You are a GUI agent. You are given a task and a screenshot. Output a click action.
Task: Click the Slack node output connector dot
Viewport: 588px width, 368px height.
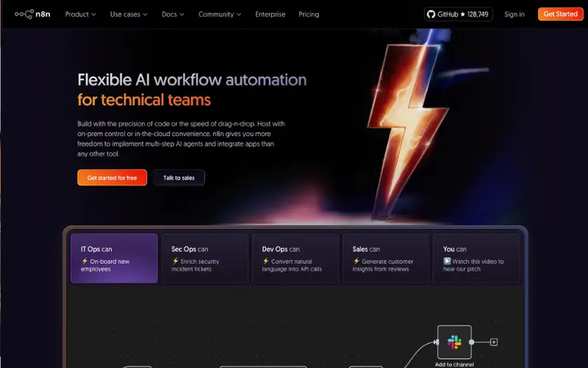click(x=471, y=342)
